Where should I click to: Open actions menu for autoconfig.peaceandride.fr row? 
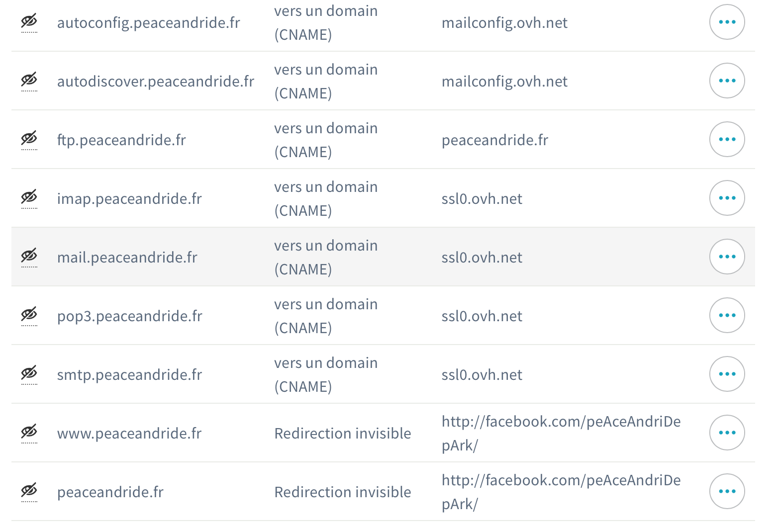[727, 22]
